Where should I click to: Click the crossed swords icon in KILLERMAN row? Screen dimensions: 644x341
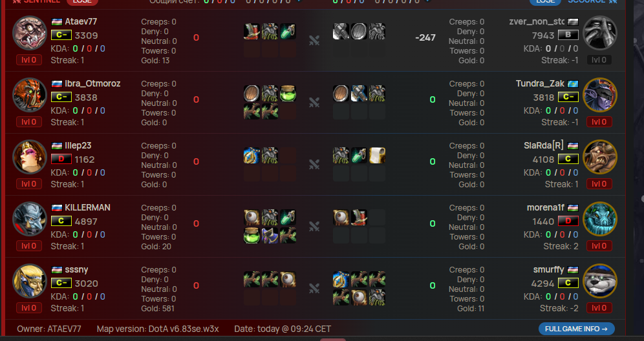pos(314,226)
